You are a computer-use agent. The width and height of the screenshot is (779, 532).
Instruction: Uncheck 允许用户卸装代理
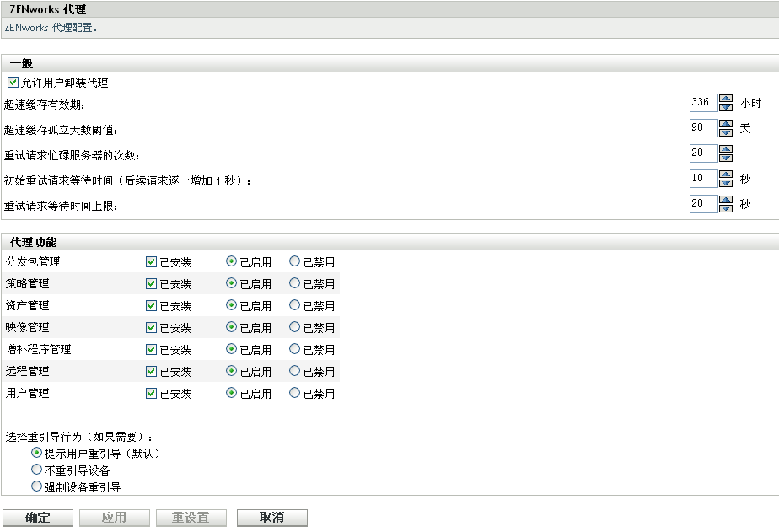(x=12, y=83)
